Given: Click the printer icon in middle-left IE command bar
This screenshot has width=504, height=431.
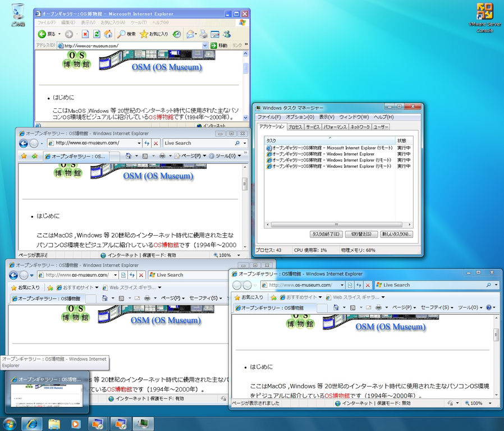Looking at the screenshot, I should pos(162,156).
